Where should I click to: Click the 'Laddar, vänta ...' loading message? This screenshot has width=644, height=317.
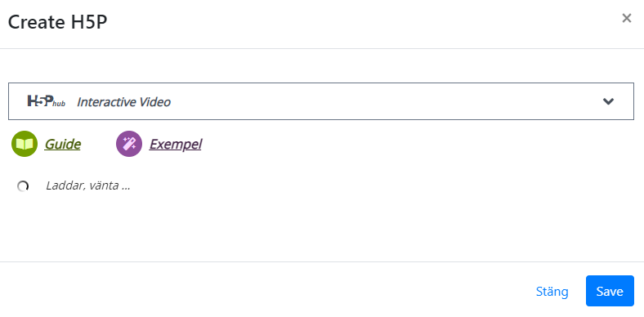point(88,185)
